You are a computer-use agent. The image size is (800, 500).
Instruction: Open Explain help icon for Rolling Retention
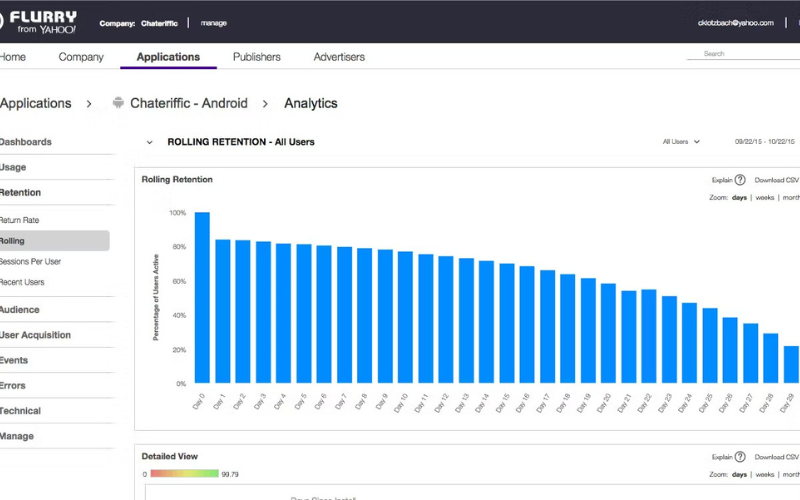740,180
